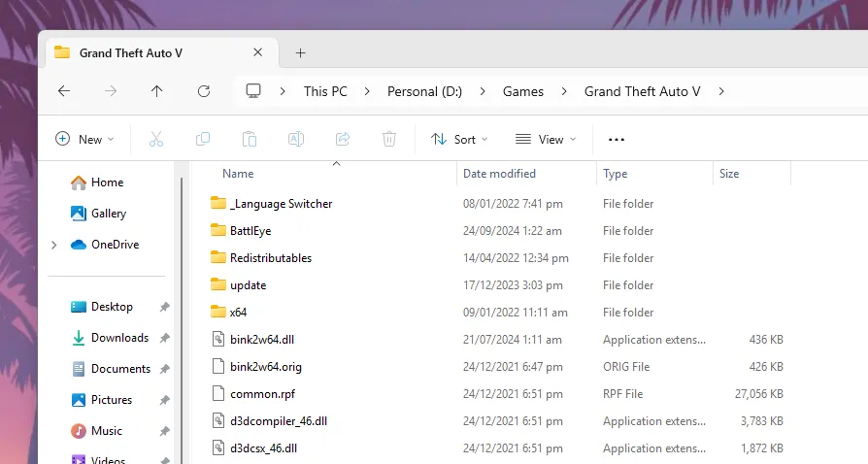Refresh the current folder
This screenshot has width=868, height=464.
coord(204,91)
